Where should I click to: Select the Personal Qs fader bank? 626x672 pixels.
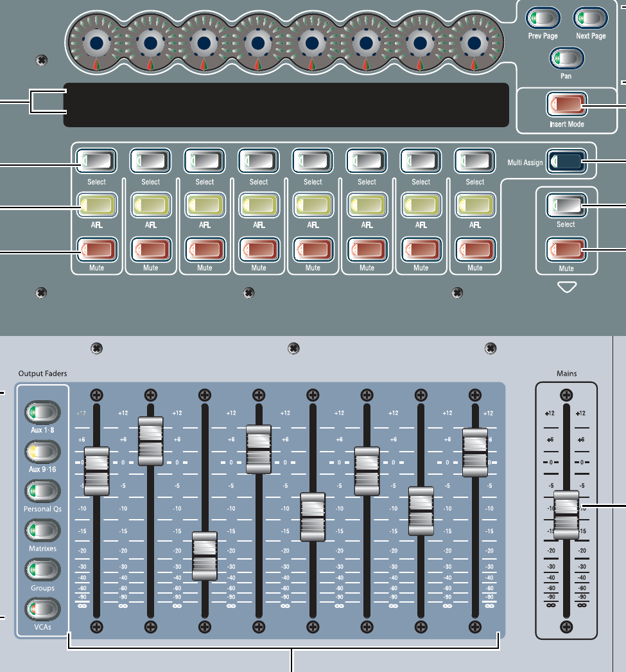(42, 491)
